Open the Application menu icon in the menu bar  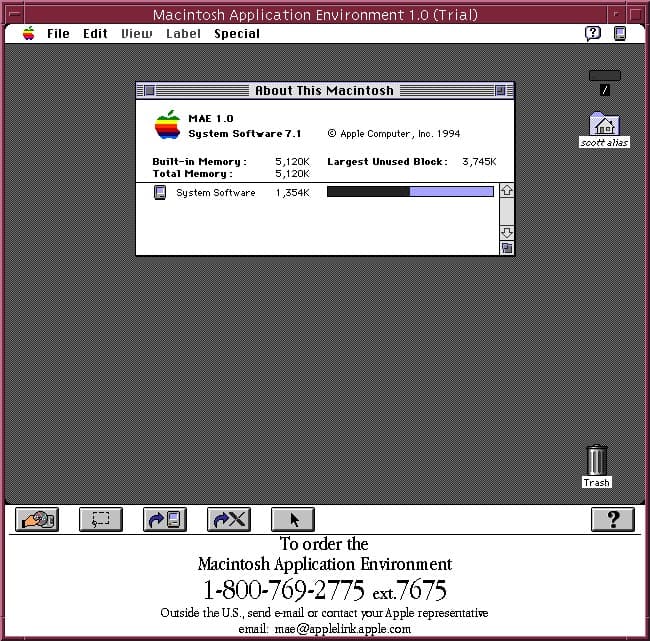[620, 33]
